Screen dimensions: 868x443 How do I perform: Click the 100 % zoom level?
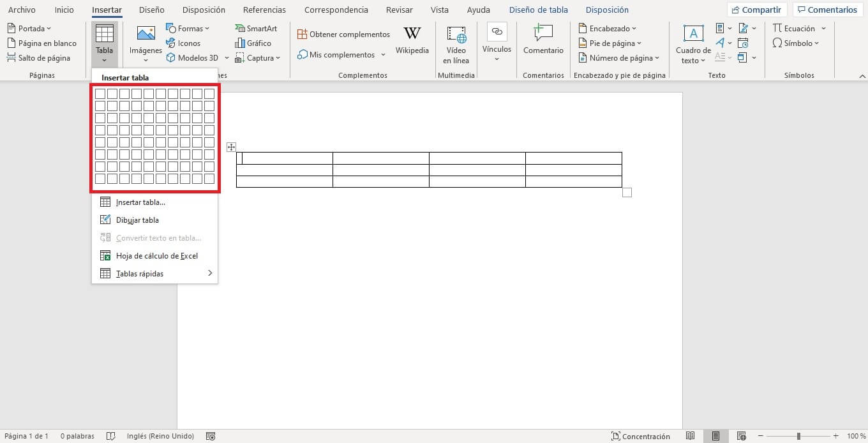[856, 436]
